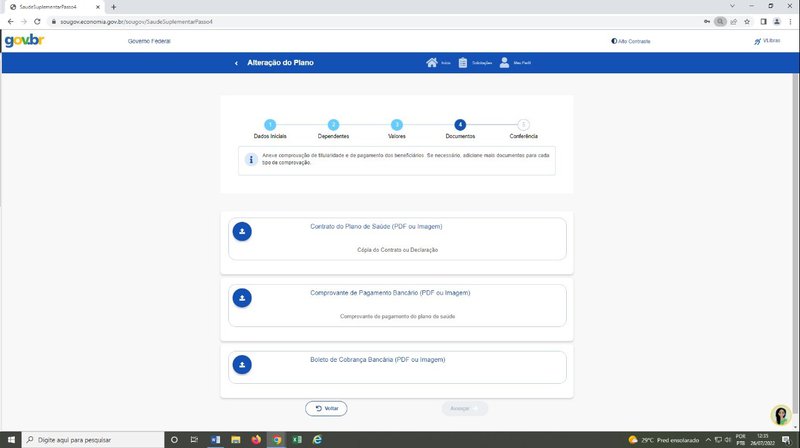Open the virtual assistant avatar

point(781,415)
